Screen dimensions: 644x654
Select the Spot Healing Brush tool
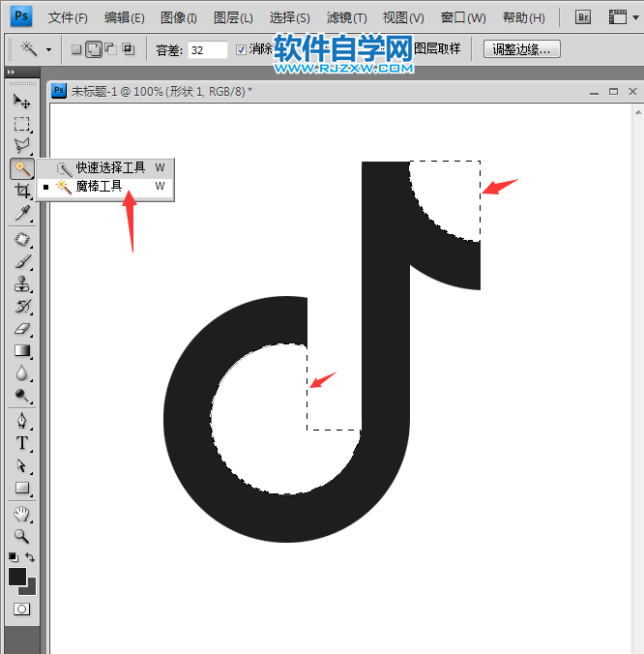[21, 240]
